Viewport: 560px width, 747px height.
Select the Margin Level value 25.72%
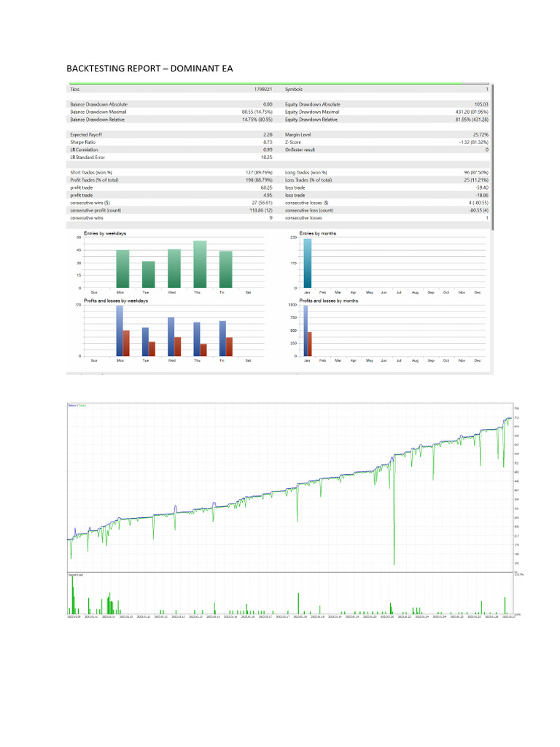click(481, 135)
